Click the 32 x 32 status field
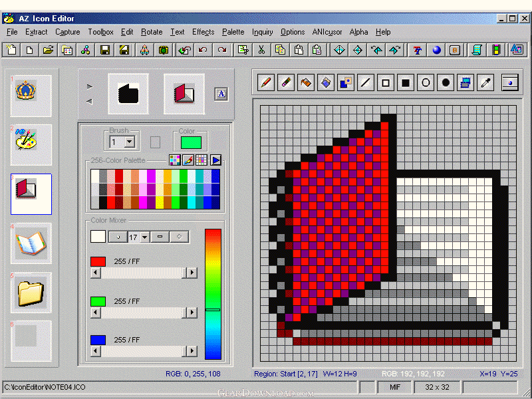Image resolution: width=532 pixels, height=399 pixels. (x=437, y=387)
